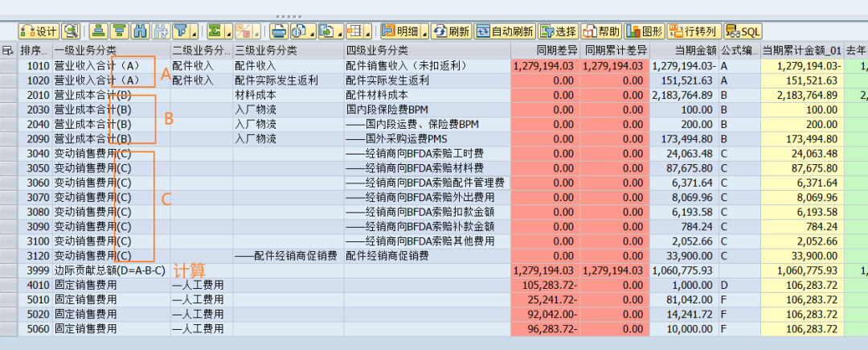Viewport: 868px width, 350px height.
Task: Click the 一级业务分类 column header
Action: (111, 51)
